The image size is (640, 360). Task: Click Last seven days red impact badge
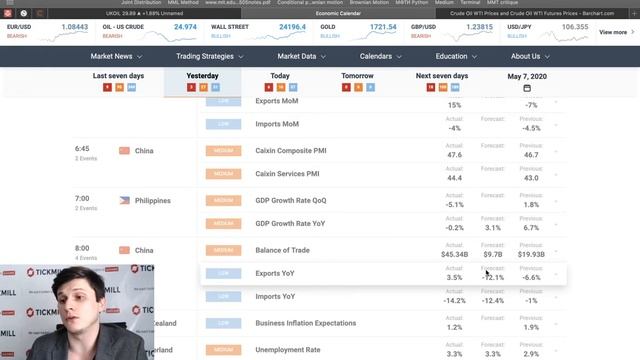107,87
